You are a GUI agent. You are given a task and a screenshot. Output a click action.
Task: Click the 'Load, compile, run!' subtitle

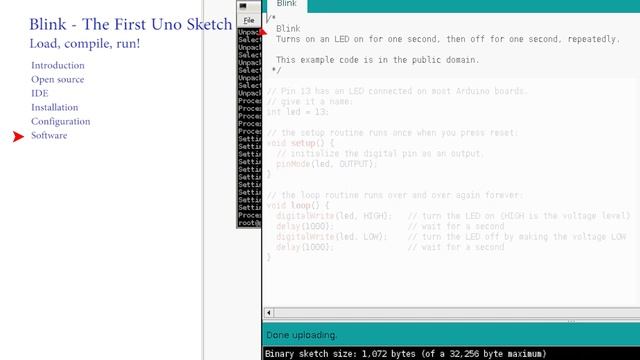(85, 44)
